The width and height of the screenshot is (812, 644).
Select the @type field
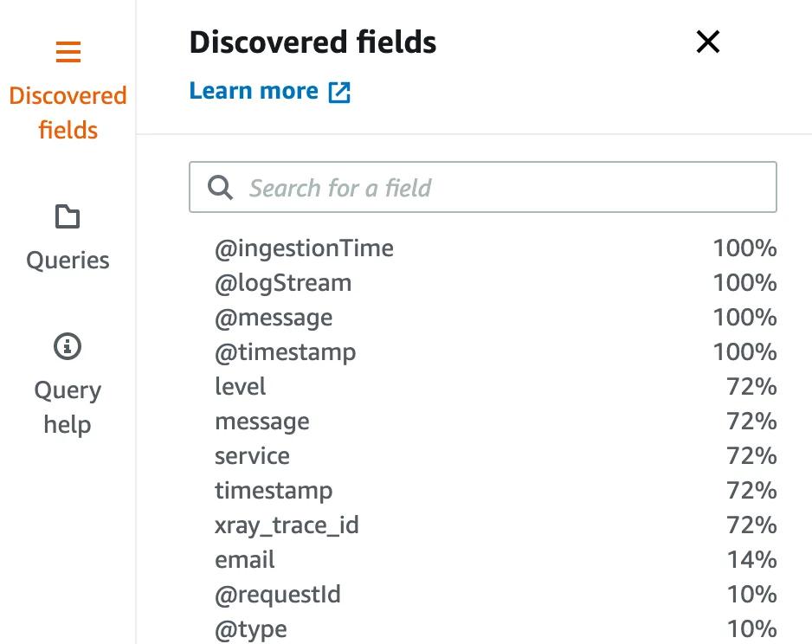tap(251, 629)
